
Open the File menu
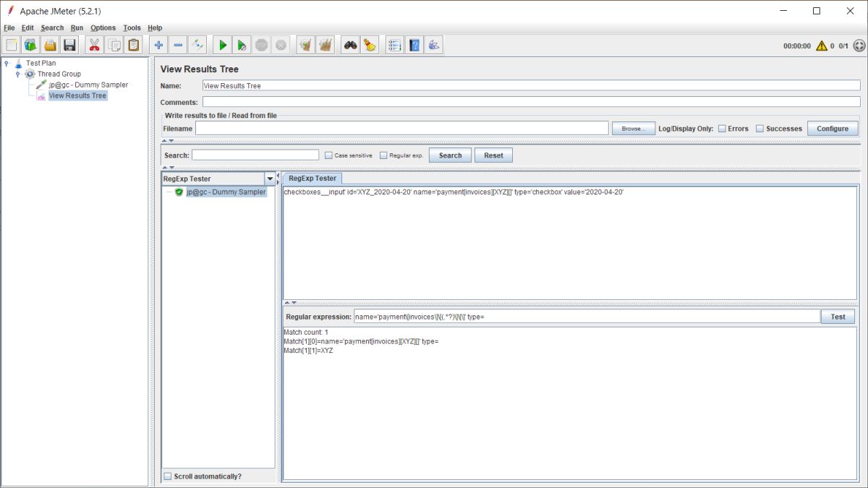(x=9, y=27)
